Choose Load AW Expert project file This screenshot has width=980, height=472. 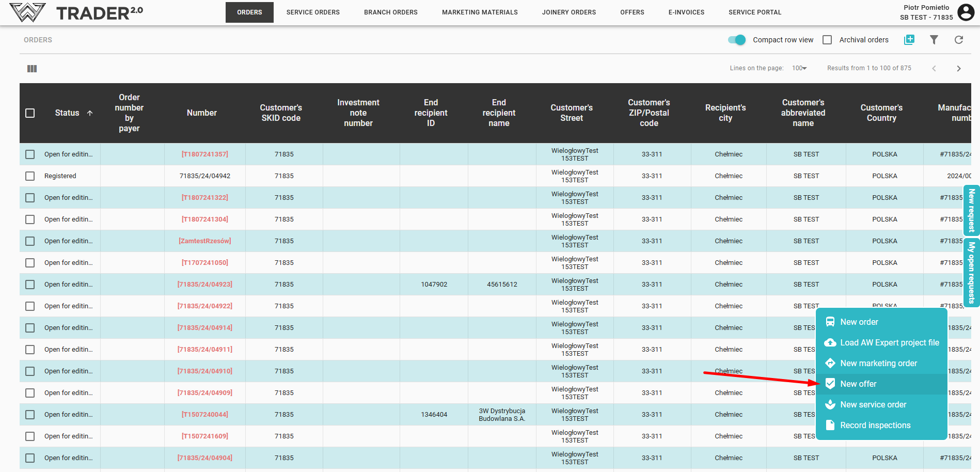(889, 342)
